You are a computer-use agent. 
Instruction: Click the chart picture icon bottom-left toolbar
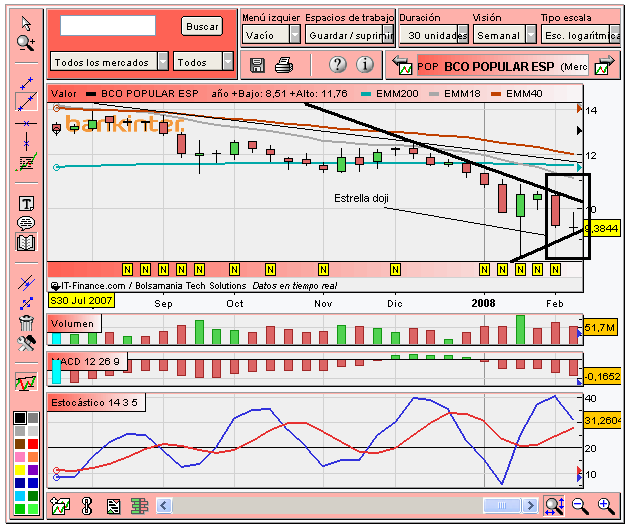click(x=60, y=506)
